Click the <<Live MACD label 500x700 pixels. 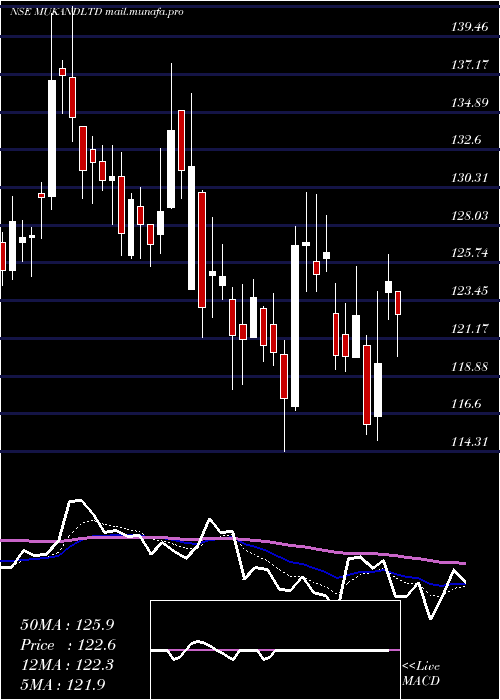coord(421,674)
